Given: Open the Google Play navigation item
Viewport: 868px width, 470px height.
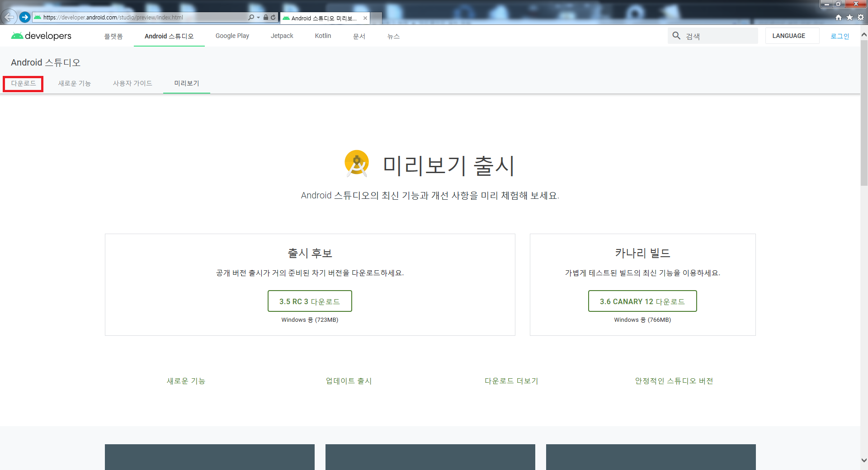Looking at the screenshot, I should (232, 36).
